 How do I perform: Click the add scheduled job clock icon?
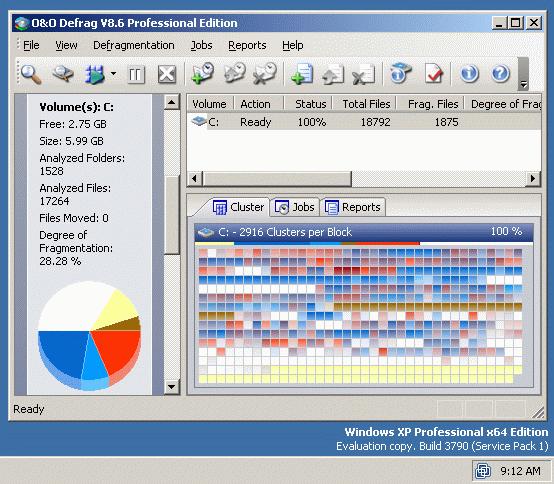coord(202,73)
